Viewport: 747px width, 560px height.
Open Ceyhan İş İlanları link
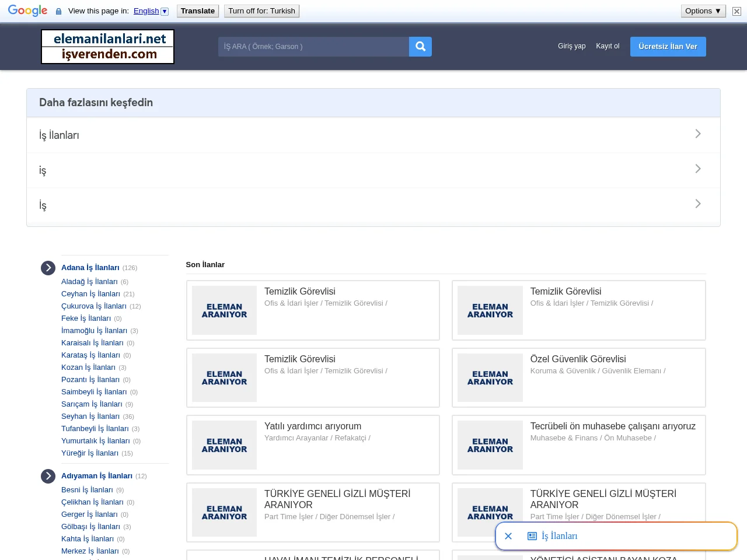click(x=90, y=294)
